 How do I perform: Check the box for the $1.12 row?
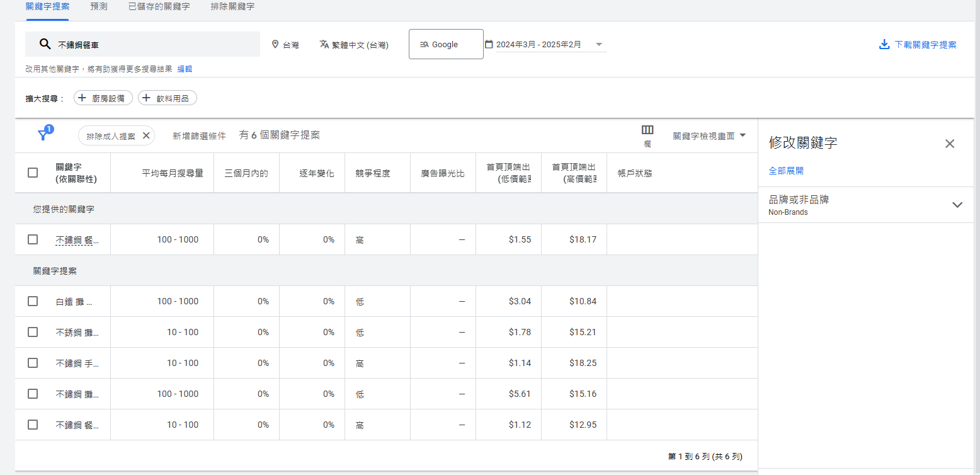click(x=33, y=425)
